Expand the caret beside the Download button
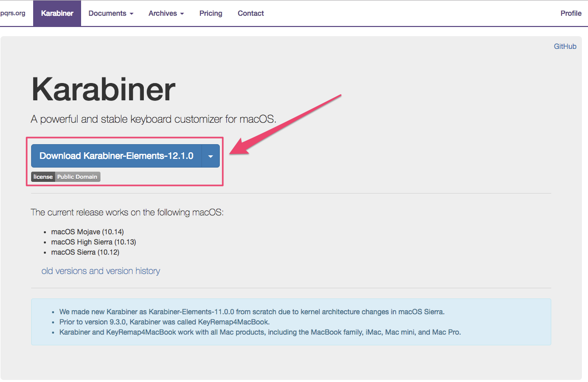 click(x=211, y=156)
